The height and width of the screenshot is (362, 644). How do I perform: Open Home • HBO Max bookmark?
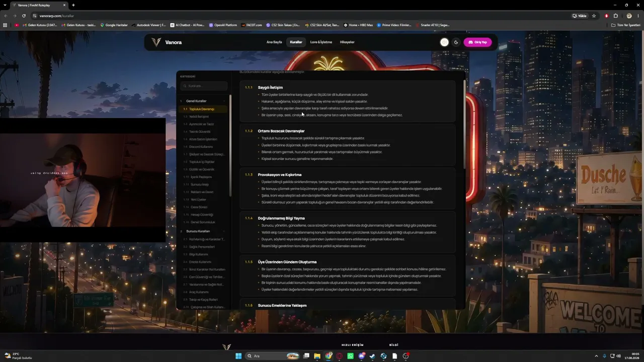(358, 25)
